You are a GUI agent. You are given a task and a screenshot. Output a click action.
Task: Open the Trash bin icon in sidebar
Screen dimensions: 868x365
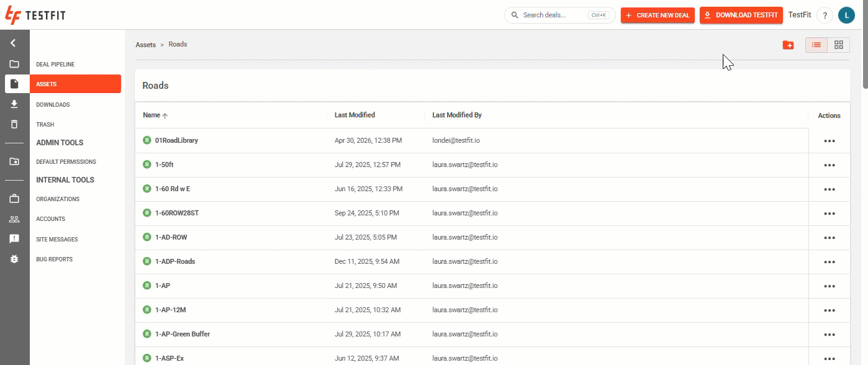coord(14,124)
